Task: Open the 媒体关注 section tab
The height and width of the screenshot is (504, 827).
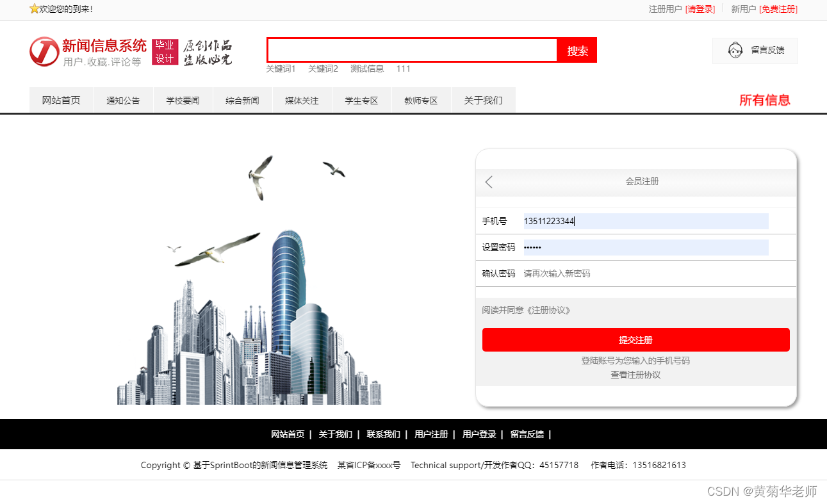Action: tap(302, 100)
